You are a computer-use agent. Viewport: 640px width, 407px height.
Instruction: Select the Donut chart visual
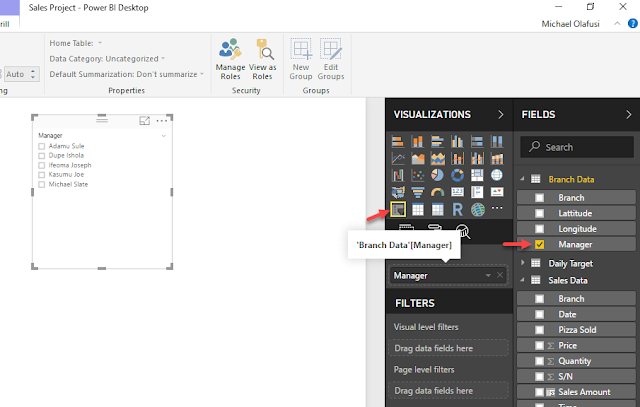tap(457, 176)
